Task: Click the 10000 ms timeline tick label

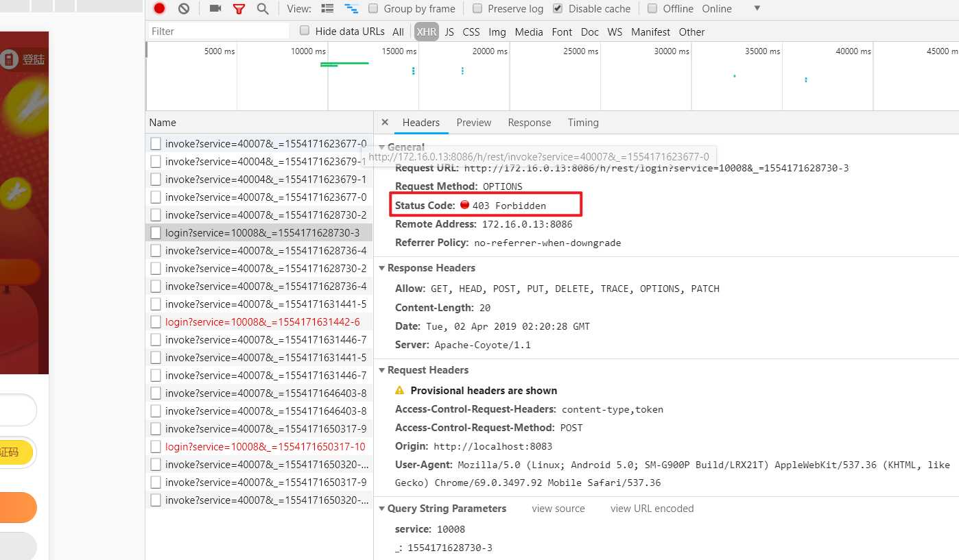Action: pos(308,51)
